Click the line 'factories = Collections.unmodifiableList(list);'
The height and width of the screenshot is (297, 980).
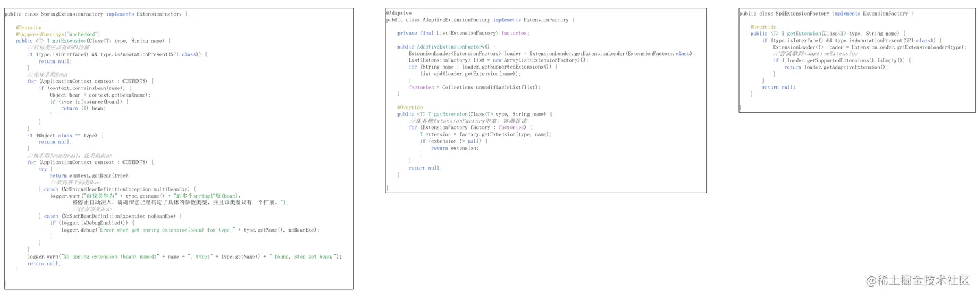click(474, 88)
